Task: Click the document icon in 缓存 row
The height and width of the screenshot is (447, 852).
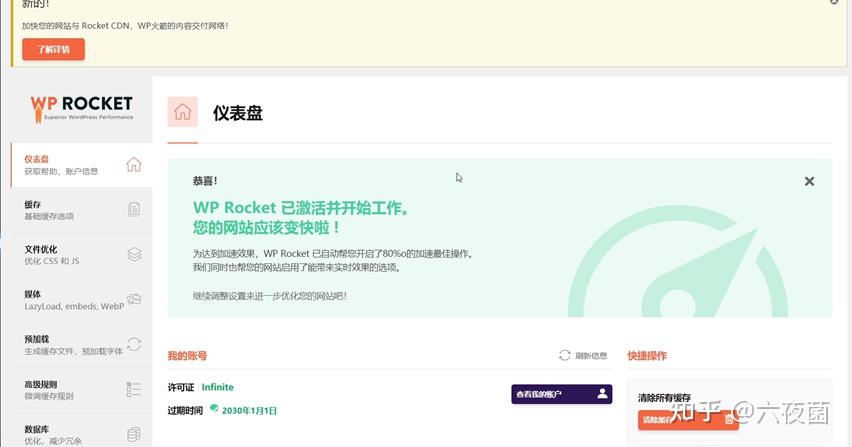Action: click(134, 209)
